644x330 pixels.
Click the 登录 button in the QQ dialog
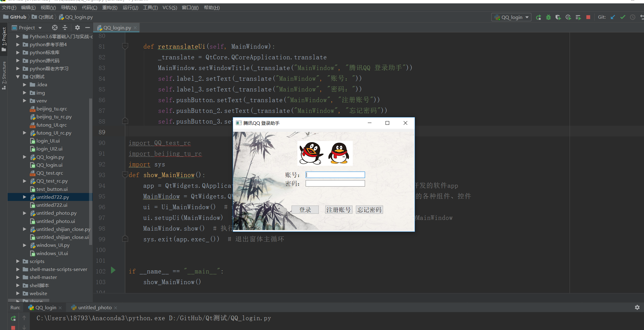point(305,210)
